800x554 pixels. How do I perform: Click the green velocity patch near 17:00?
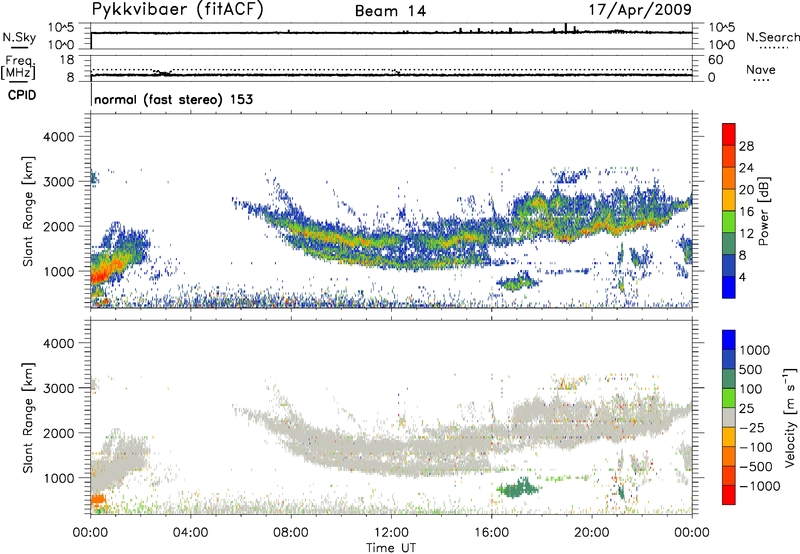518,489
